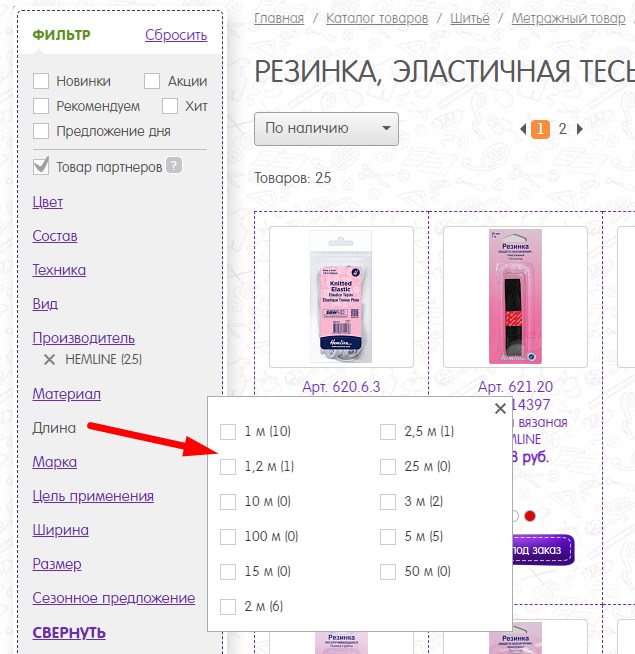Image resolution: width=635 pixels, height=654 pixels.
Task: Uncheck Товар партнеров checkbox
Action: pyautogui.click(x=41, y=166)
